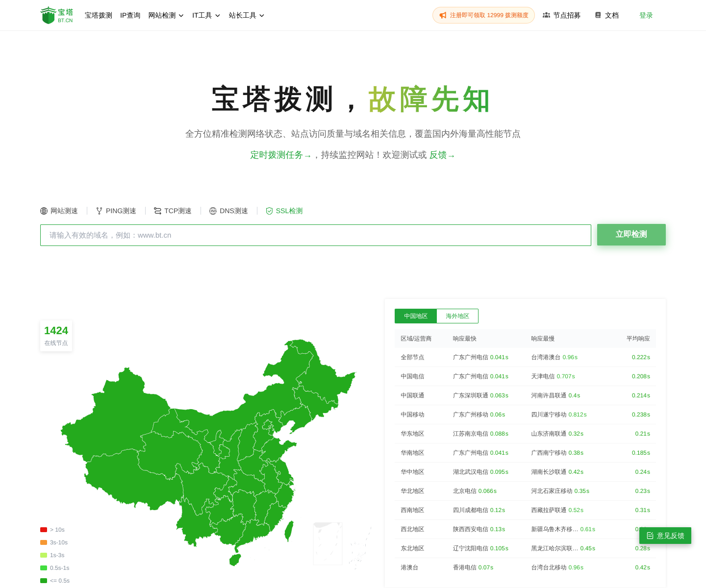Select the 网站测速 tab

59,211
